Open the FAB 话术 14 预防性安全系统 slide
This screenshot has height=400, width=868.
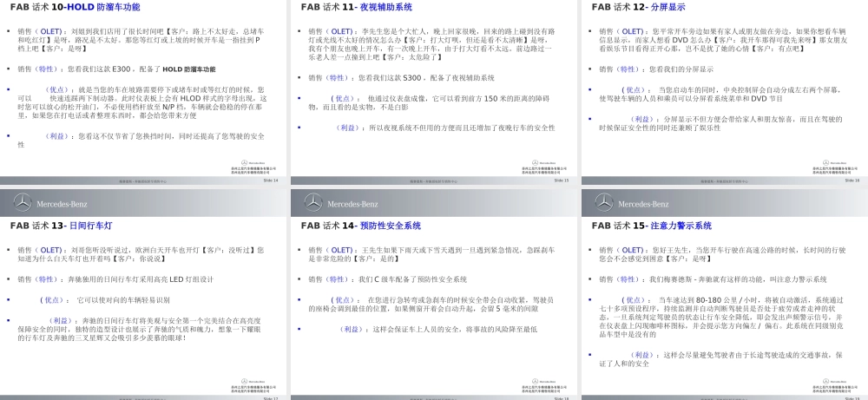(x=433, y=294)
